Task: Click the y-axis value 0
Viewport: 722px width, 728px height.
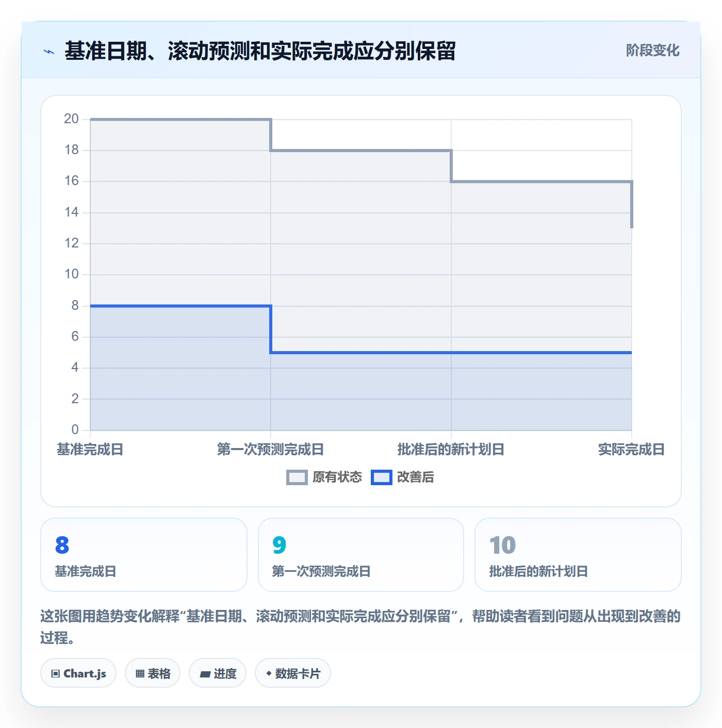Action: click(x=75, y=429)
